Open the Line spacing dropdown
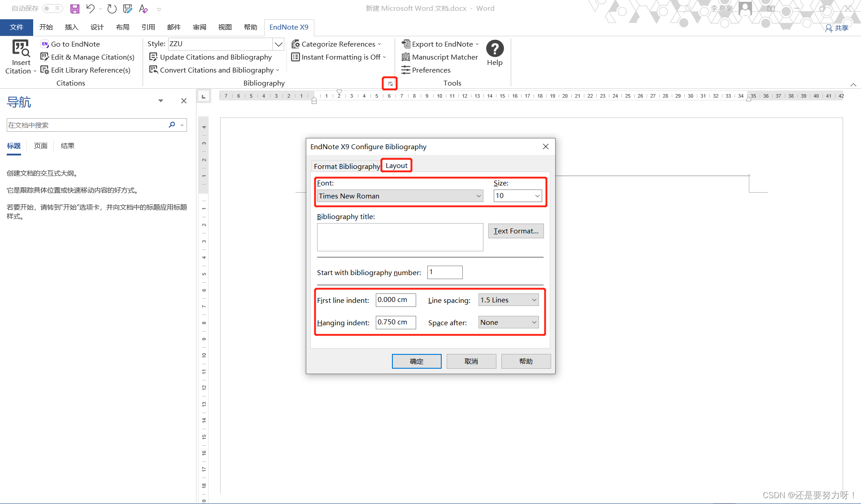Image resolution: width=861 pixels, height=504 pixels. click(508, 300)
